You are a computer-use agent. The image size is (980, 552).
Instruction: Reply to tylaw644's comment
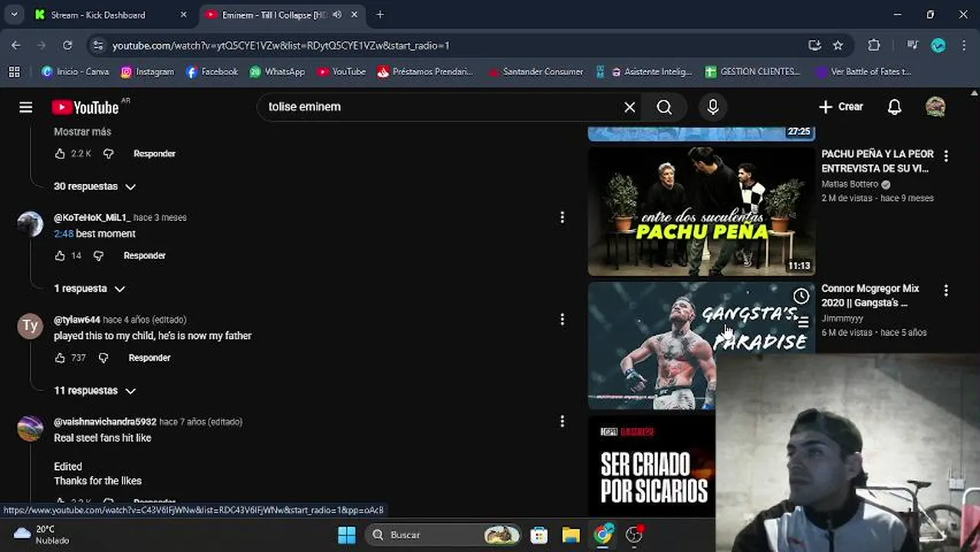click(x=150, y=357)
